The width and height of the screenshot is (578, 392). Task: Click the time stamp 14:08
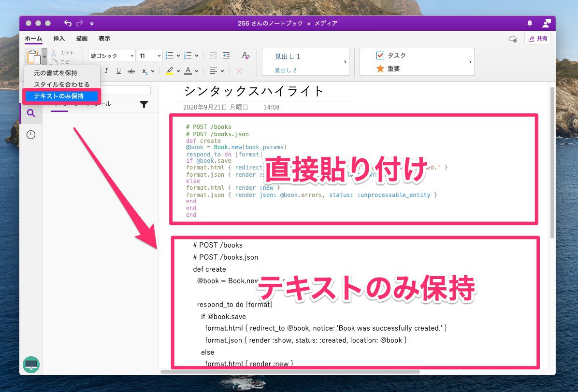pos(271,107)
